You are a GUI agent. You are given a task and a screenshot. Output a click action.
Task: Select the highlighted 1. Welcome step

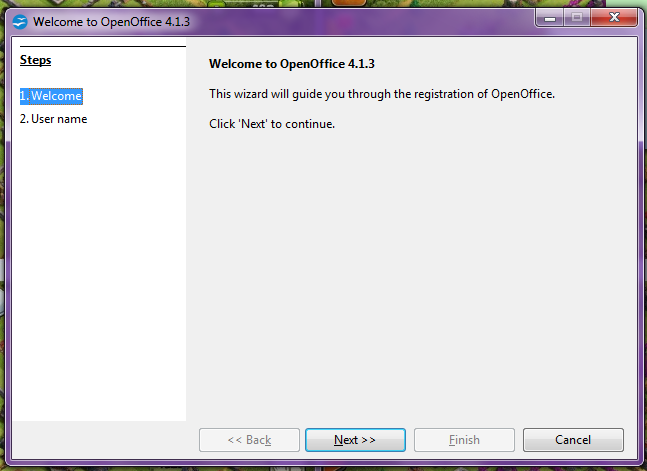coord(51,96)
